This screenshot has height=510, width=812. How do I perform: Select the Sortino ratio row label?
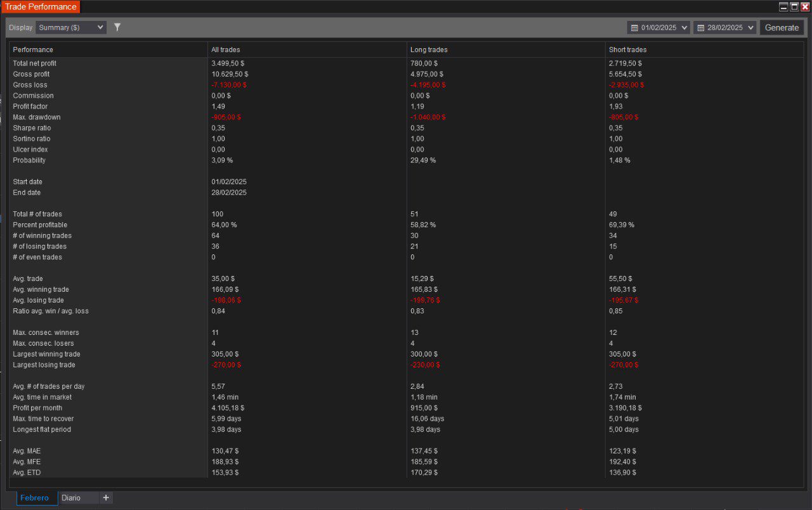(32, 139)
